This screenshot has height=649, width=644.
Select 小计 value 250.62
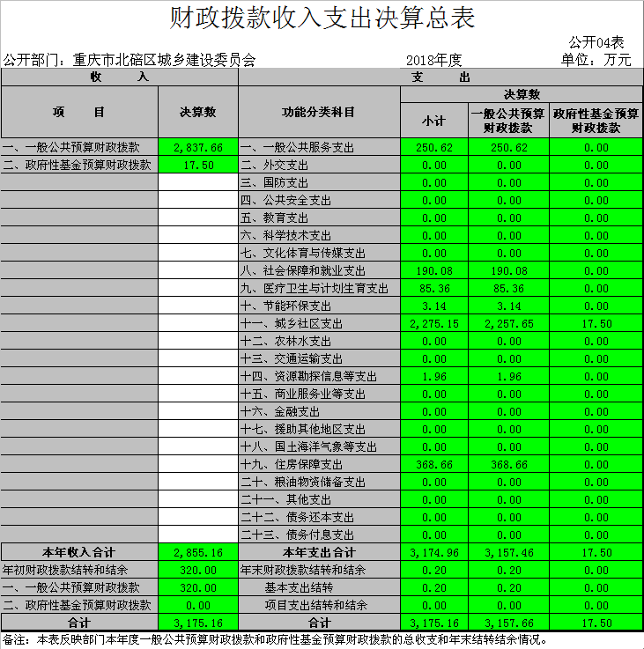[434, 147]
